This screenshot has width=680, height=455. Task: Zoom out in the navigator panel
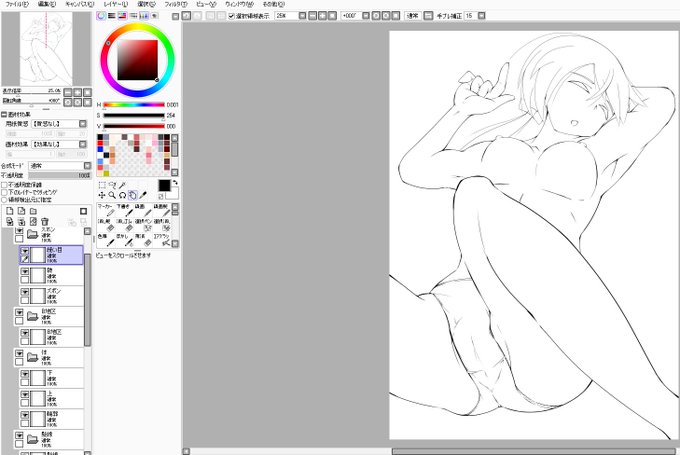coord(68,92)
